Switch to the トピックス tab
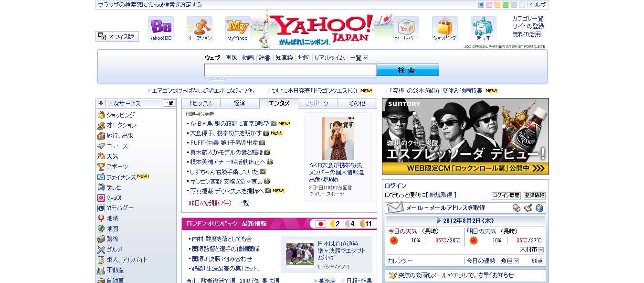 (x=201, y=103)
